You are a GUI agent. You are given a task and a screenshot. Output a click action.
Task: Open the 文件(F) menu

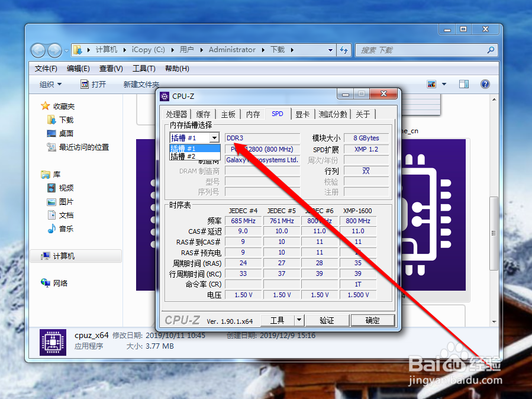pos(46,69)
